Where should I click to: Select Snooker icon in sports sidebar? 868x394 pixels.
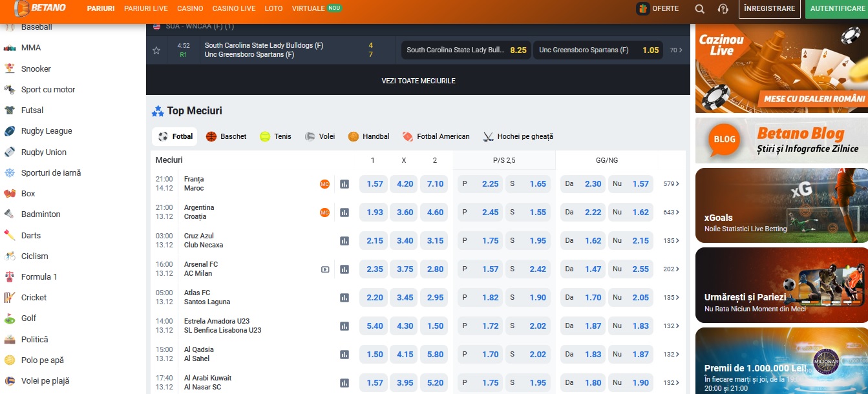coord(10,68)
